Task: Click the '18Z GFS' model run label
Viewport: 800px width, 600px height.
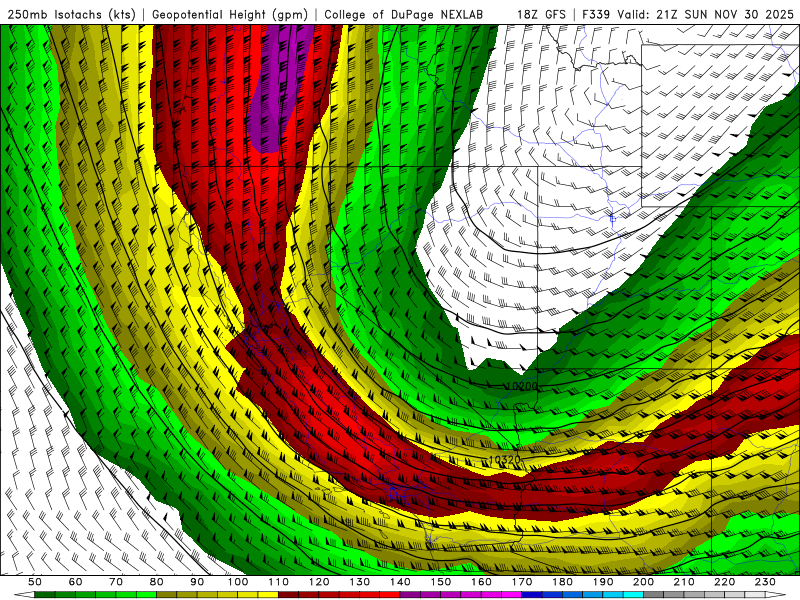Action: [541, 15]
